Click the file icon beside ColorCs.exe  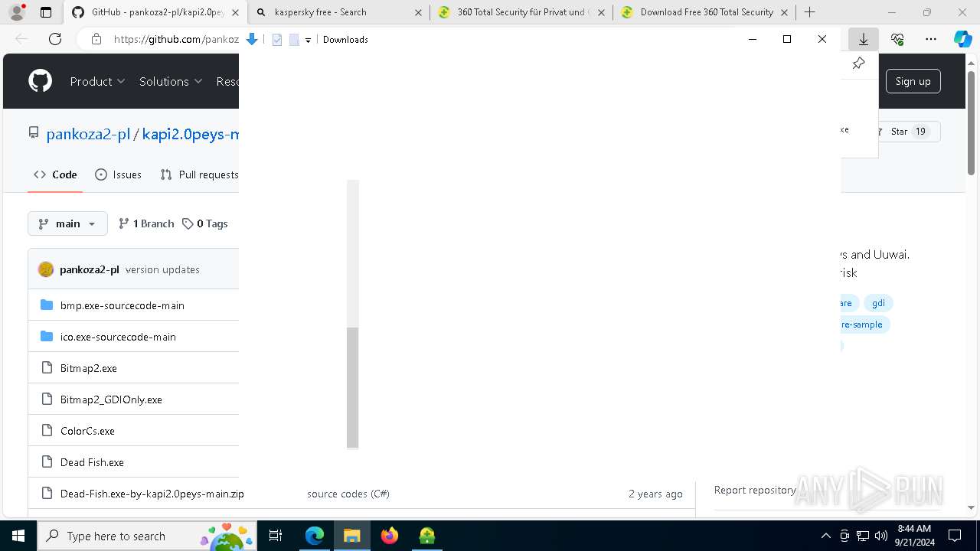47,431
